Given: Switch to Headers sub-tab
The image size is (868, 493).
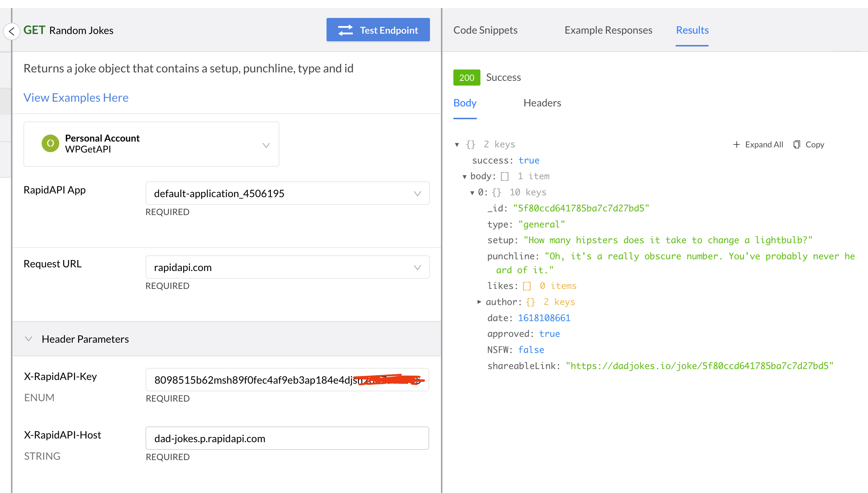Looking at the screenshot, I should 541,102.
